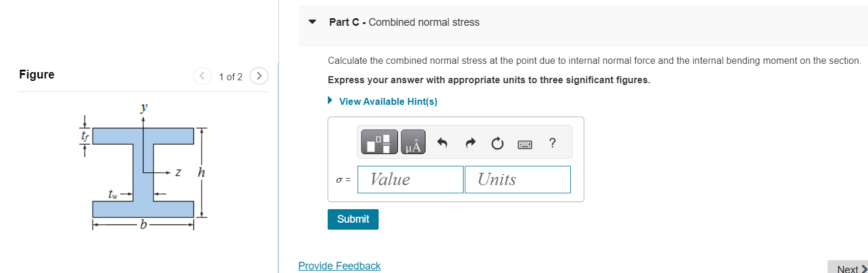This screenshot has height=273, width=868.
Task: Show keyboard shortcuts icon
Action: point(525,143)
